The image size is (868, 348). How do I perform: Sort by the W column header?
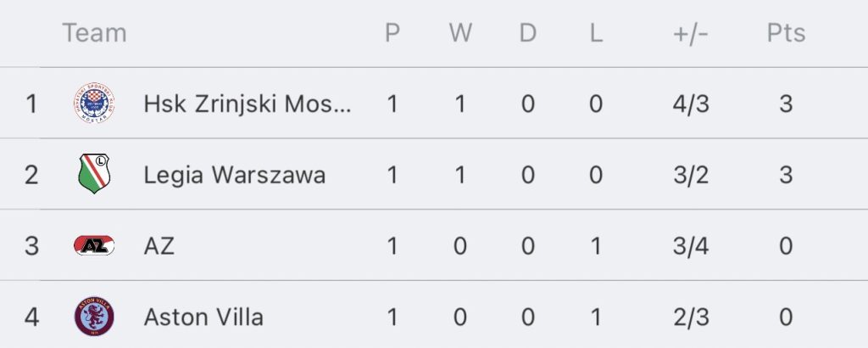pyautogui.click(x=460, y=33)
